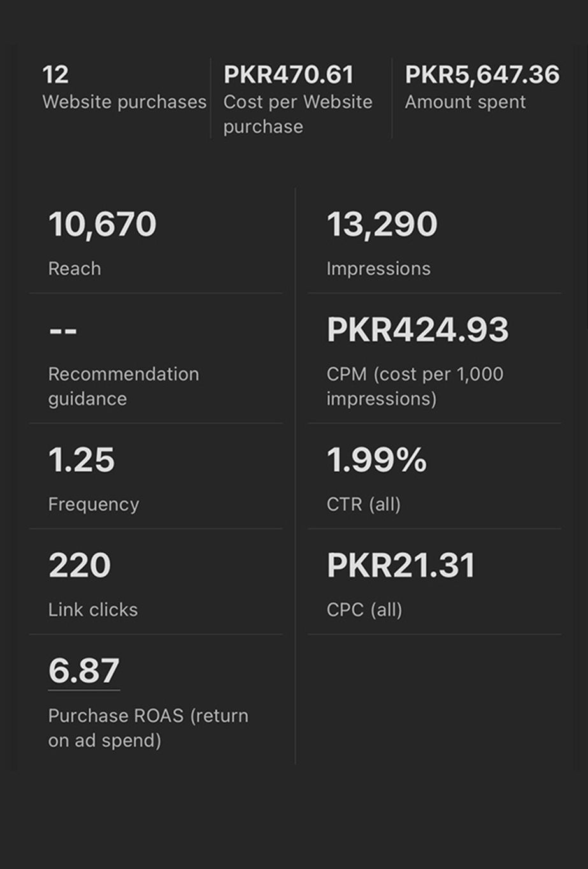
Task: Select the CPC (all) value PKR21.31
Action: 400,564
